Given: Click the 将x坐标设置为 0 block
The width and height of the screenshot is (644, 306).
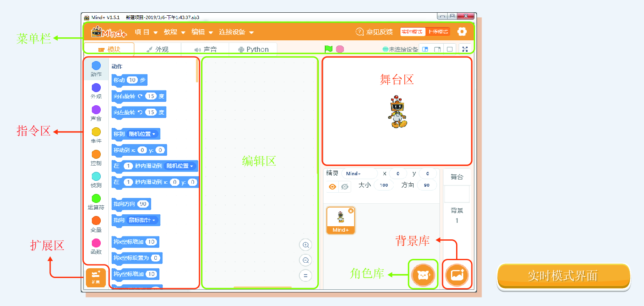Looking at the screenshot, I should [137, 258].
